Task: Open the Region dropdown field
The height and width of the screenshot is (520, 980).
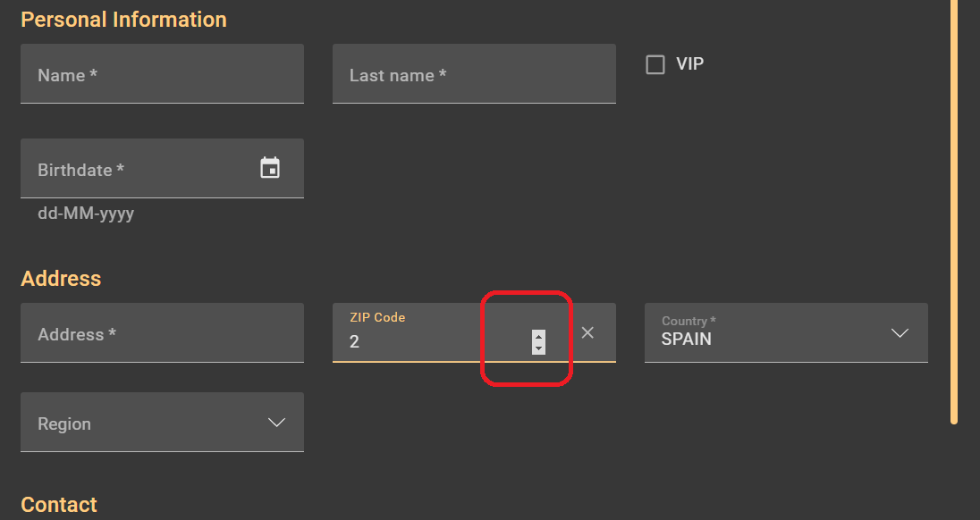Action: coord(143,423)
